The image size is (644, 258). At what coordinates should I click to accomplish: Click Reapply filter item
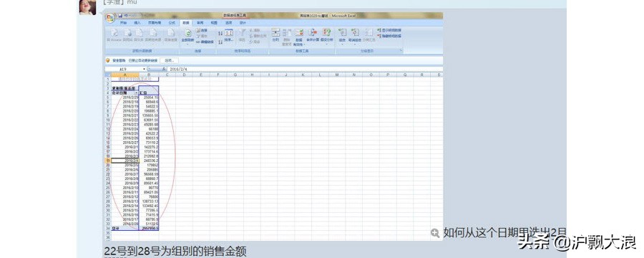(x=258, y=36)
